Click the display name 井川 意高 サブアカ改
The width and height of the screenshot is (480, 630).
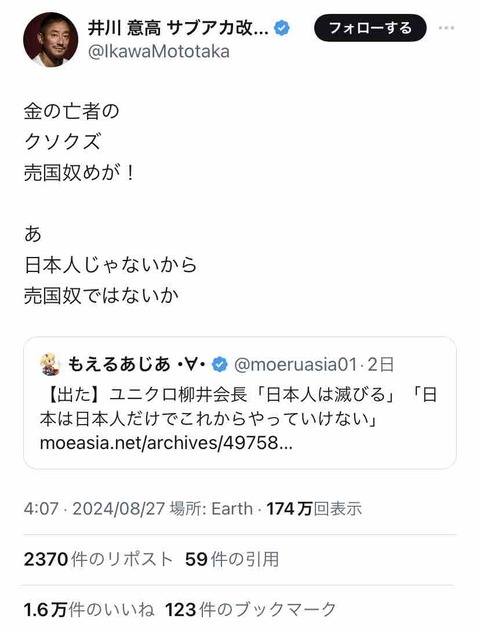178,28
